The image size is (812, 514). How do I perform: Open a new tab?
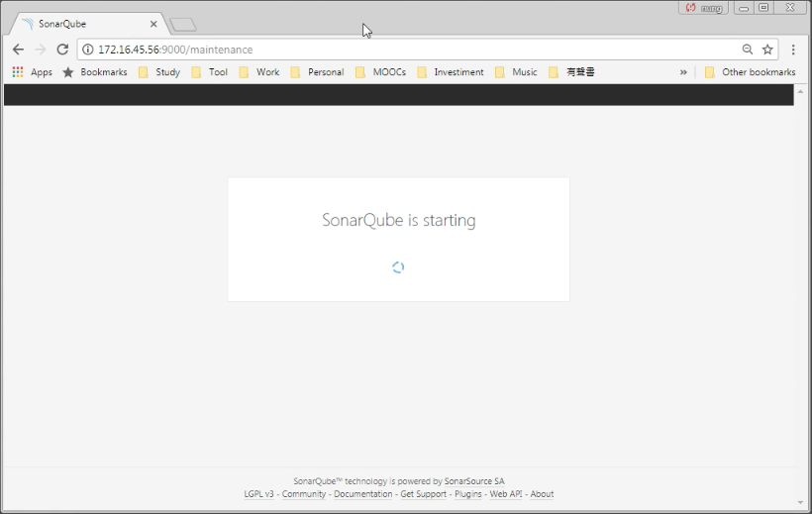click(x=183, y=25)
